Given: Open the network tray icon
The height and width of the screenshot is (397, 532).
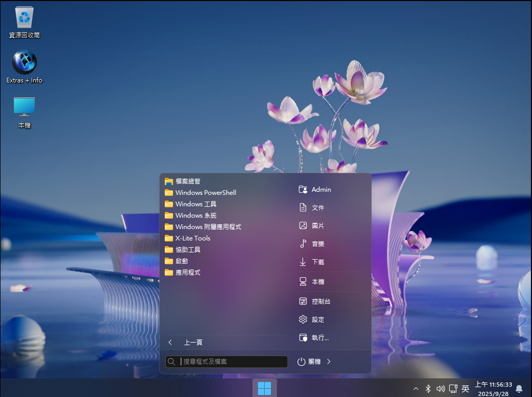Looking at the screenshot, I should tap(453, 388).
